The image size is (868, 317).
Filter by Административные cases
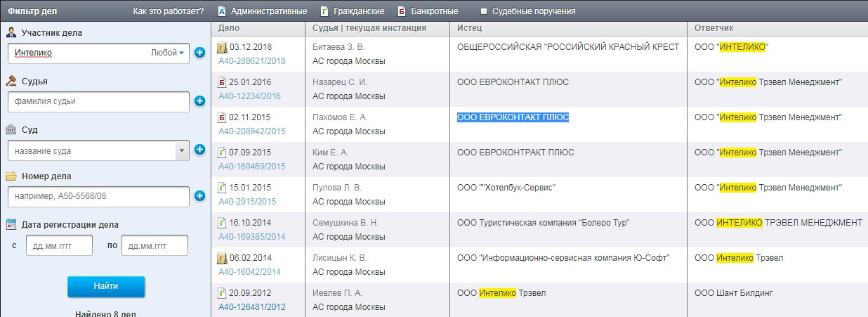262,11
